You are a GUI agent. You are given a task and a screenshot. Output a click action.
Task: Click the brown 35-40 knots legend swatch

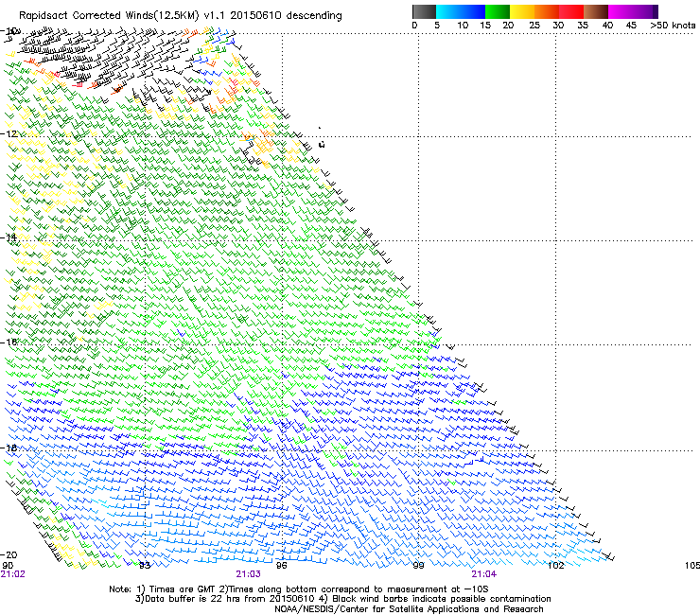(596, 11)
